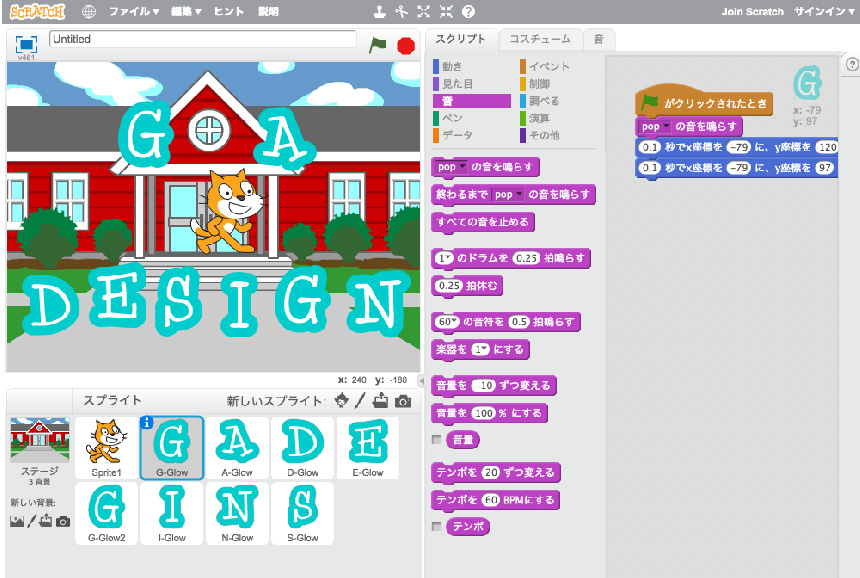Open the サインイン dropdown
Image resolution: width=860 pixels, height=578 pixels.
click(824, 12)
